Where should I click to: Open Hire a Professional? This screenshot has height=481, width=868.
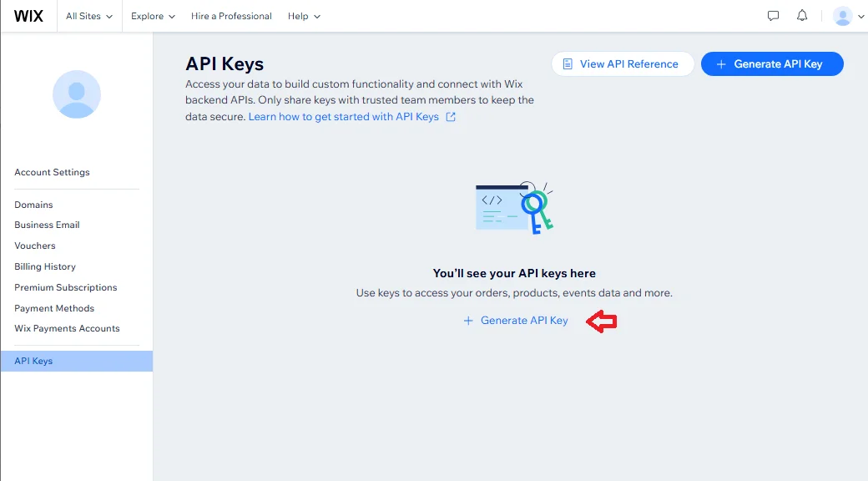[231, 15]
